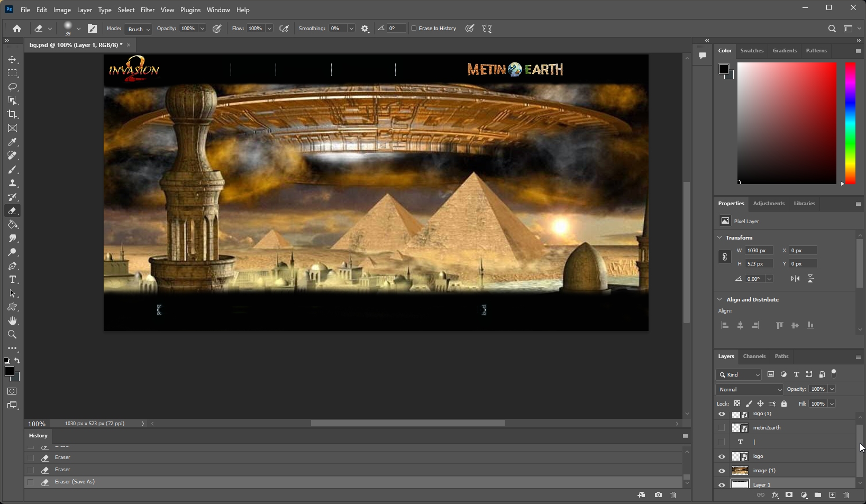
Task: Open the layer filter Kind dropdown
Action: click(739, 374)
